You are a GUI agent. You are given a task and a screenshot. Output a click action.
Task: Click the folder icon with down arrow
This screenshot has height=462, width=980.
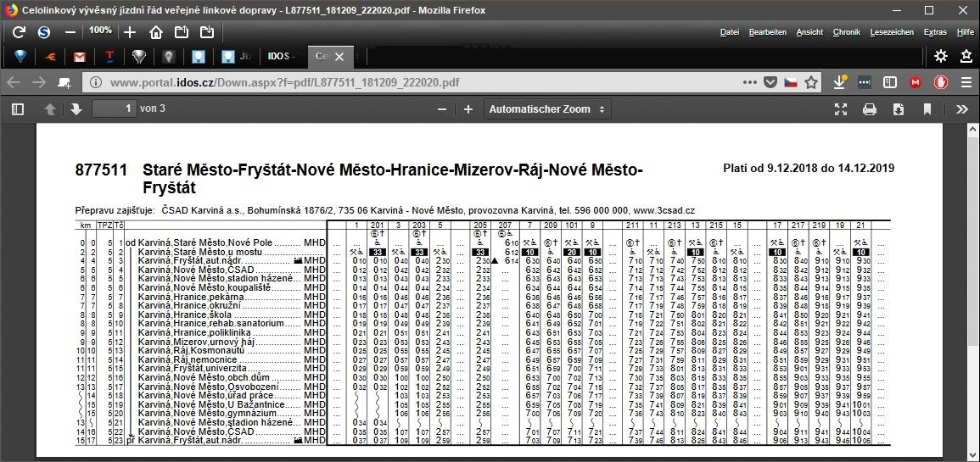(x=207, y=32)
